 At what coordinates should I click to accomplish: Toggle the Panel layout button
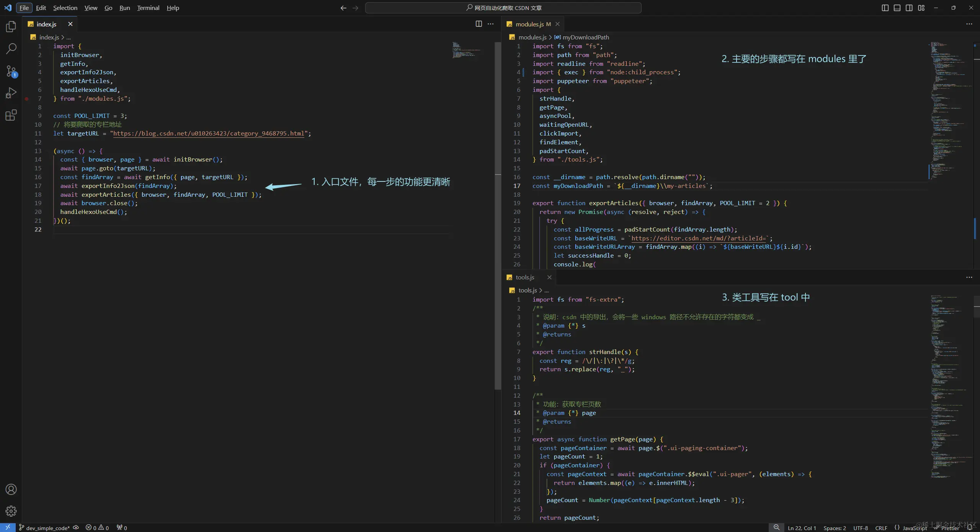coord(897,8)
